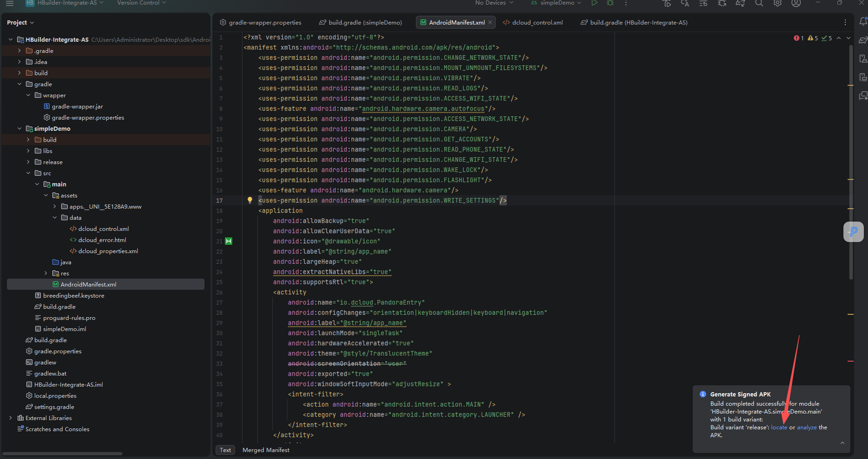This screenshot has height=459, width=868.
Task: Switch to dcloud_control.xml editor tab
Action: pyautogui.click(x=533, y=22)
